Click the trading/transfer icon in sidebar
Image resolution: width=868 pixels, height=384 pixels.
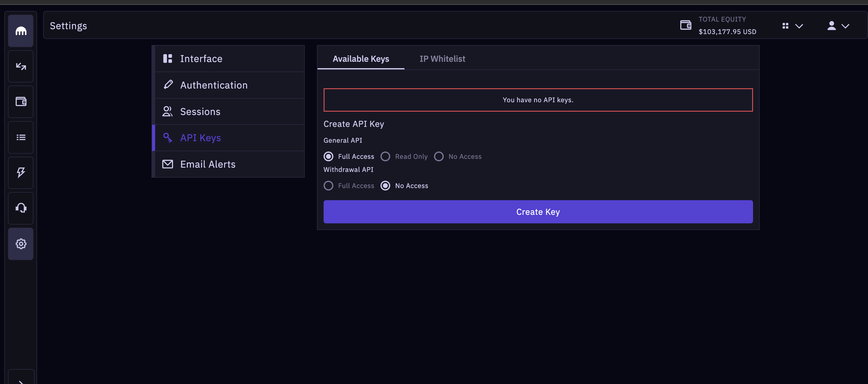click(x=21, y=66)
